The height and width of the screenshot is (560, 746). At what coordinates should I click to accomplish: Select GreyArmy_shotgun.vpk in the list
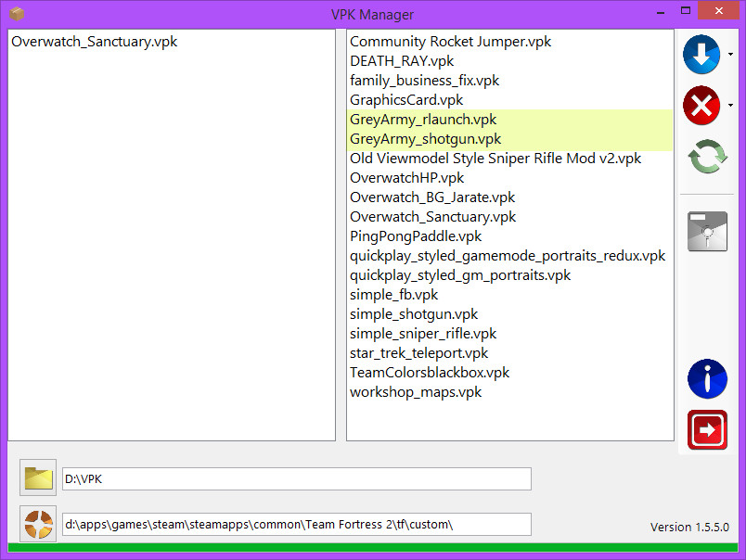click(425, 138)
